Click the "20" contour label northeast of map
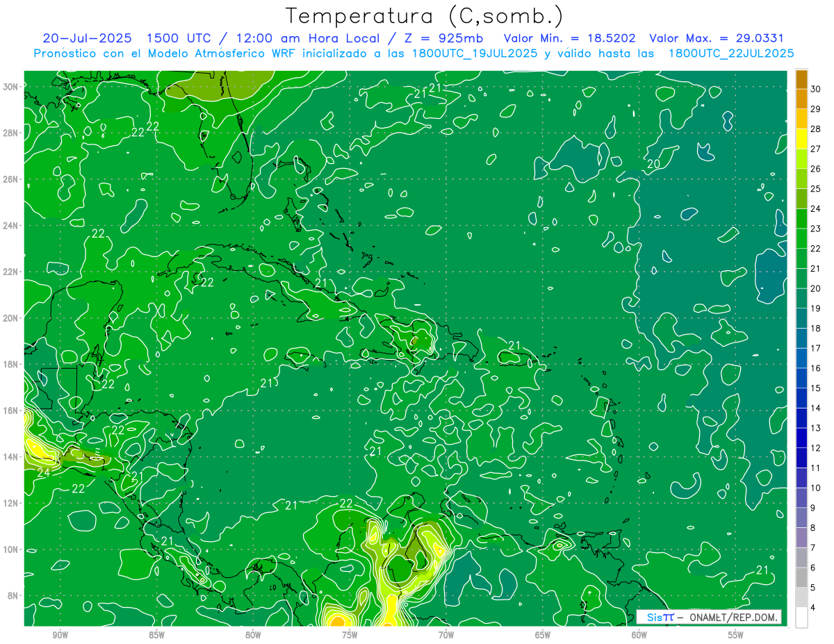 653,164
